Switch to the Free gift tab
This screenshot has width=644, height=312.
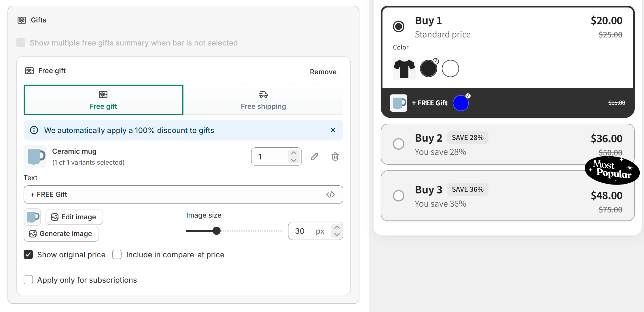point(103,100)
